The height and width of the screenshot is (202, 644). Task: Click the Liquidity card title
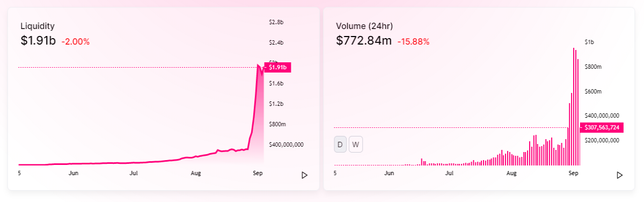click(38, 26)
